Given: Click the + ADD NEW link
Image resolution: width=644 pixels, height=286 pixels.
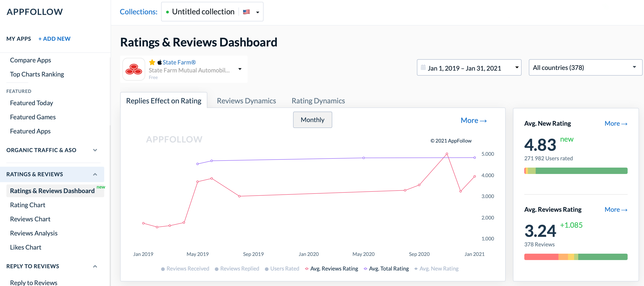Looking at the screenshot, I should pyautogui.click(x=54, y=38).
